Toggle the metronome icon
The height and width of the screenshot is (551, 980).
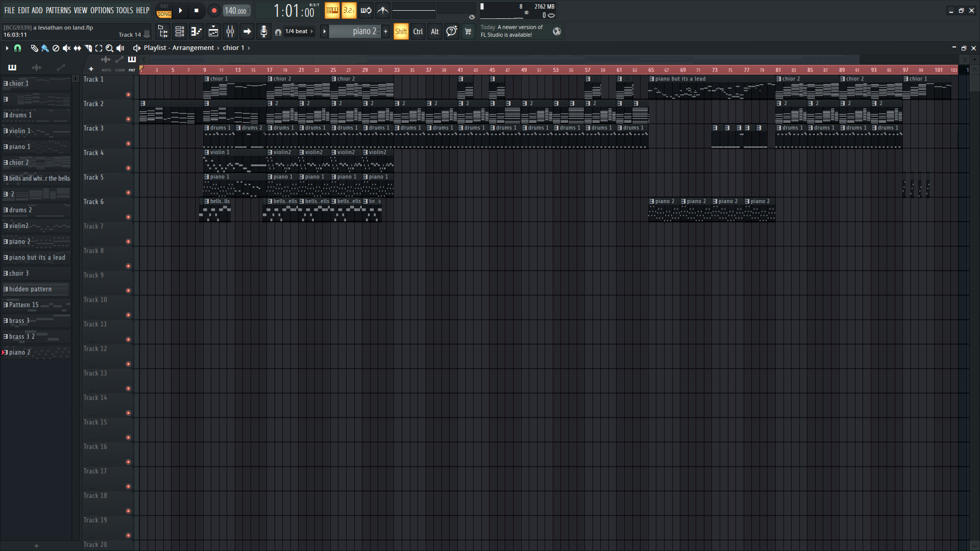coord(383,10)
